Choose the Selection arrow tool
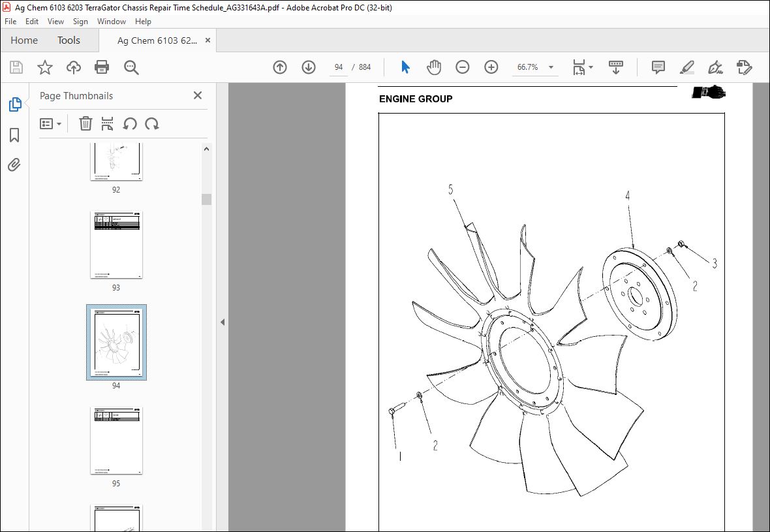 click(x=405, y=67)
